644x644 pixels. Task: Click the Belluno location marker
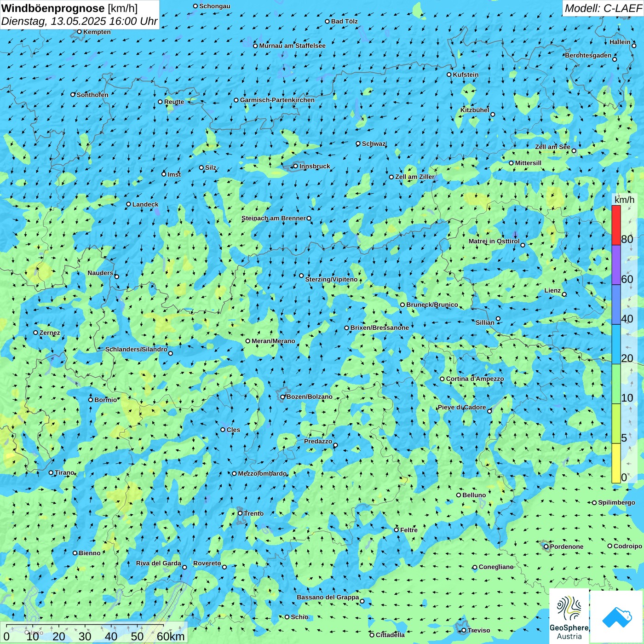tap(459, 495)
